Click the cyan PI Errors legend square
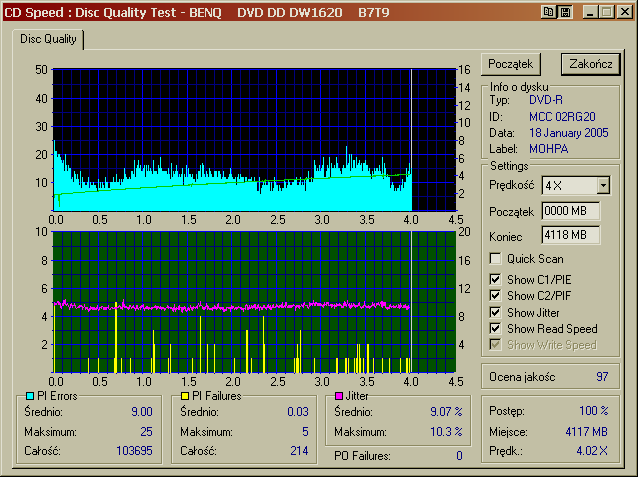638x477 pixels. coord(30,396)
